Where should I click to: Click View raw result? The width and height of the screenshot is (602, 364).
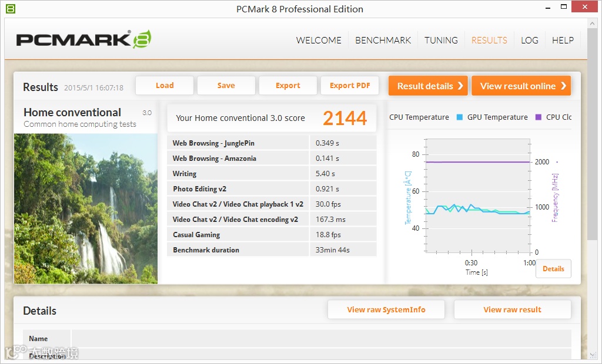click(x=512, y=309)
